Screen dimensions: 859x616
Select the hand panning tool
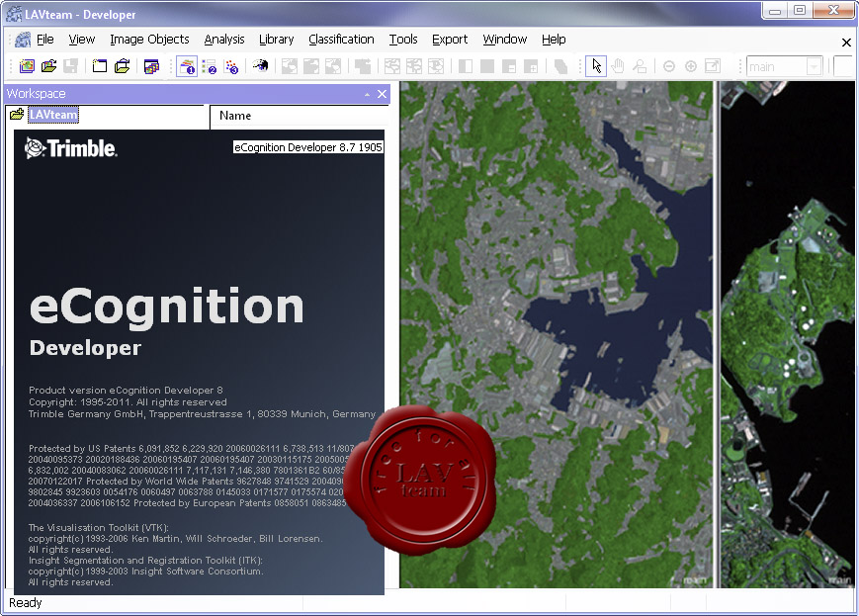click(x=618, y=67)
